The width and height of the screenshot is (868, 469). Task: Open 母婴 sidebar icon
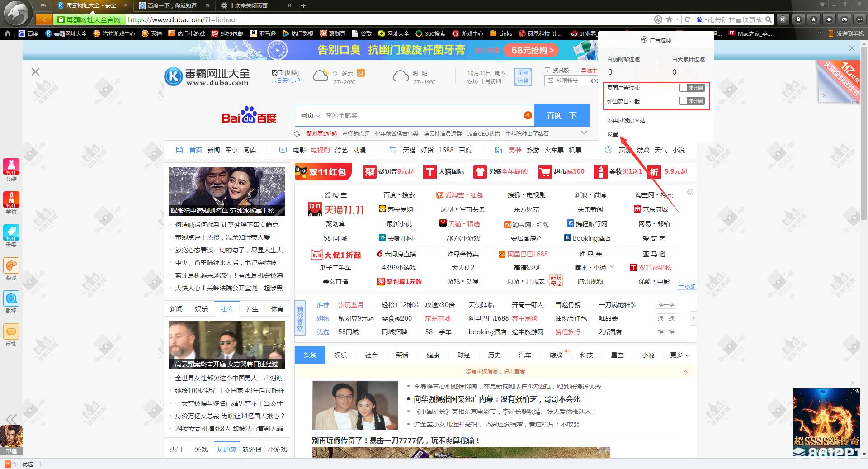[11, 233]
